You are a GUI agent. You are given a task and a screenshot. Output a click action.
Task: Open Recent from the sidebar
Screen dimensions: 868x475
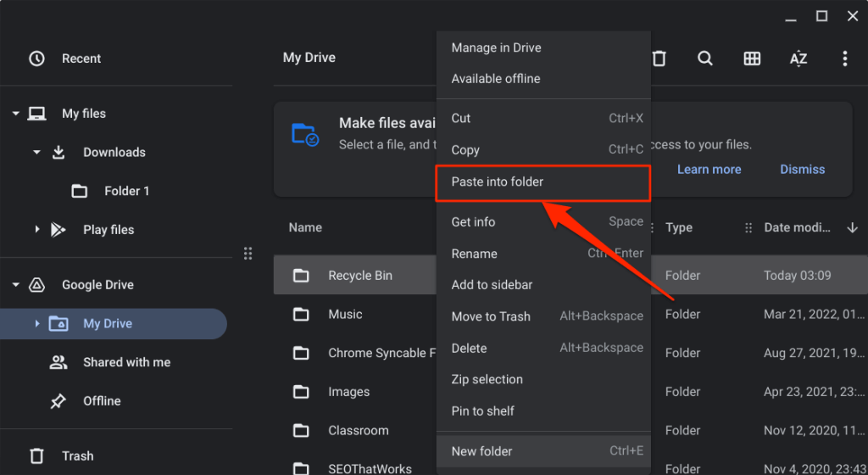[81, 59]
